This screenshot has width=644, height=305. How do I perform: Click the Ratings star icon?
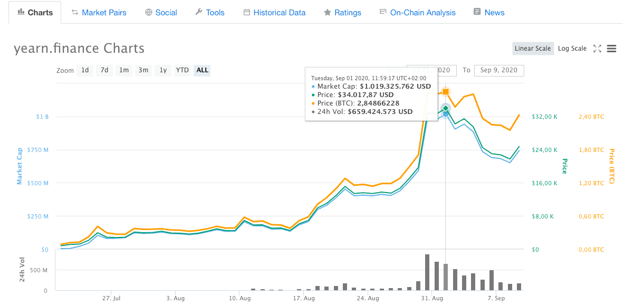pos(328,12)
